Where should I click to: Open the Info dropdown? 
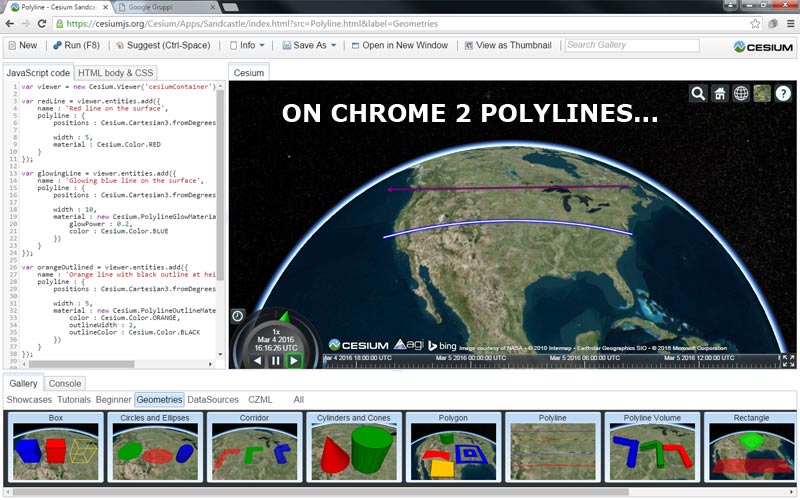coord(247,45)
